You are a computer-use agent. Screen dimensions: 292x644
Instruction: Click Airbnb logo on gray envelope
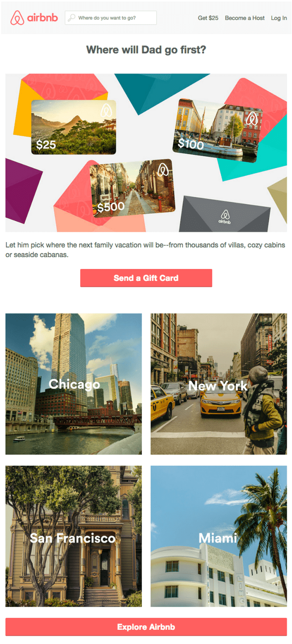tap(225, 216)
